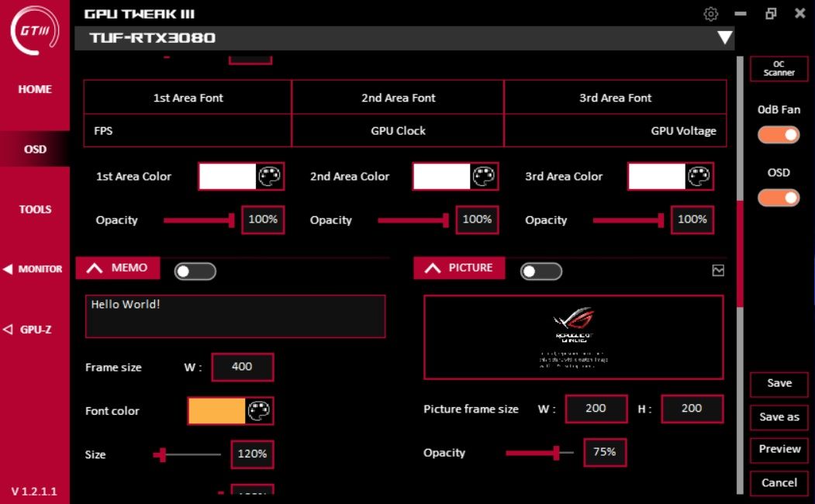Click the Frame size W 400 field
The width and height of the screenshot is (815, 504).
(x=242, y=367)
